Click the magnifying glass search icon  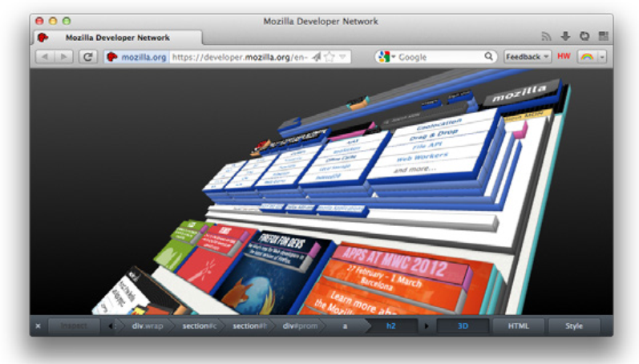488,56
